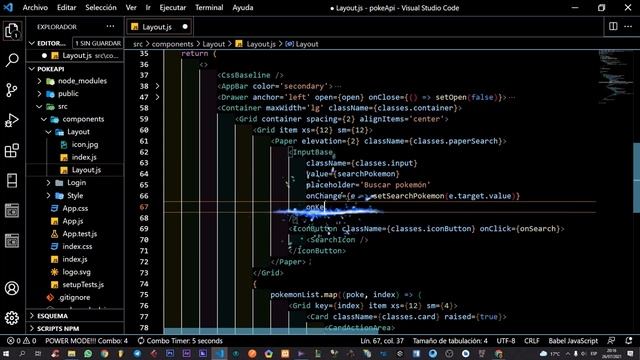Screen dimensions: 640x360
Task: Open the Search view icon
Action: (12, 60)
